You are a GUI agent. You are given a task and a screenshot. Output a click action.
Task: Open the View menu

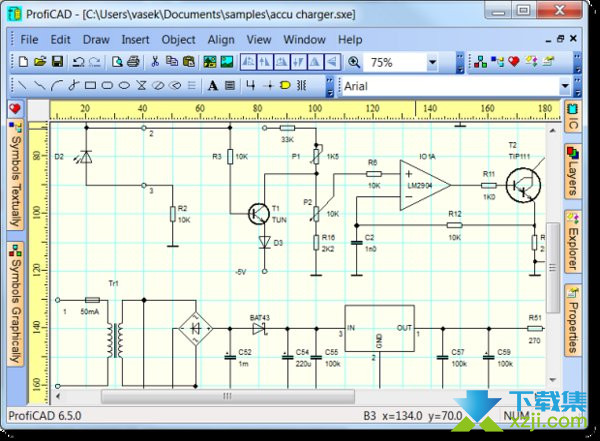[259, 39]
